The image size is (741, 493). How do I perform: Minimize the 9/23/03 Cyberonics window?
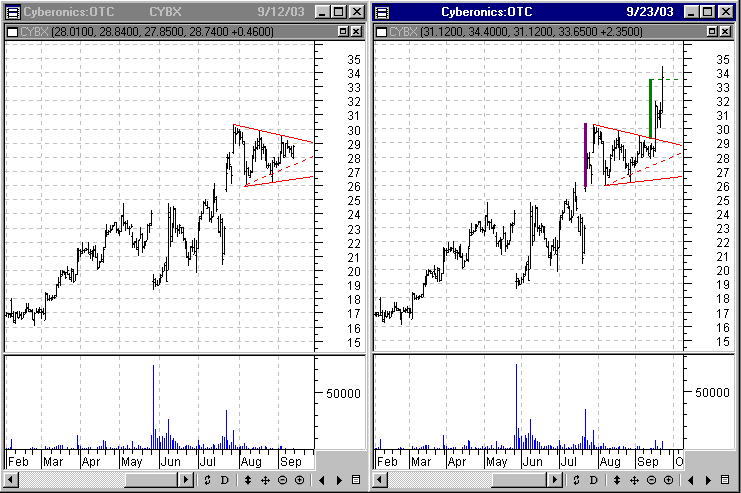click(691, 12)
